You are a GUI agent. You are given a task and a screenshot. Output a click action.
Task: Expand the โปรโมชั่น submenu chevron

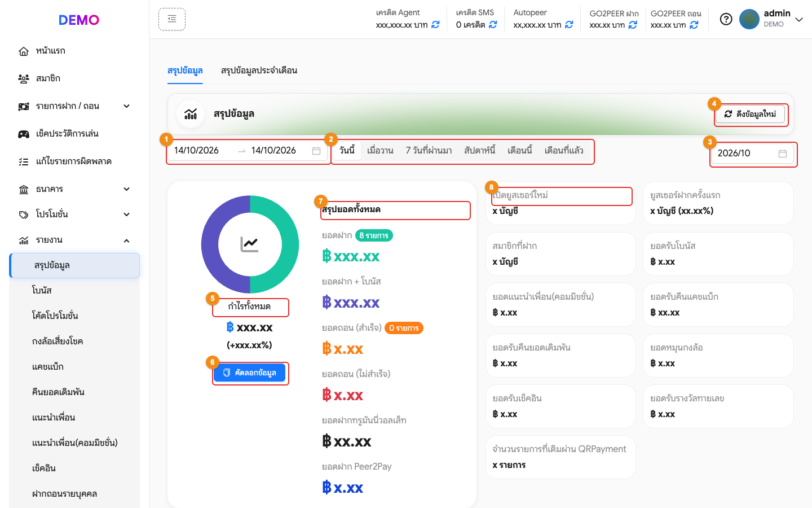pyautogui.click(x=127, y=214)
